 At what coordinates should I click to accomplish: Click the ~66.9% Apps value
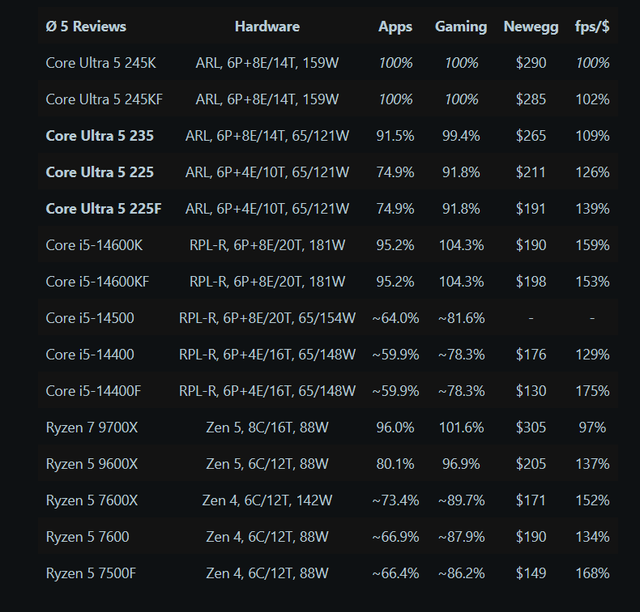click(x=395, y=536)
